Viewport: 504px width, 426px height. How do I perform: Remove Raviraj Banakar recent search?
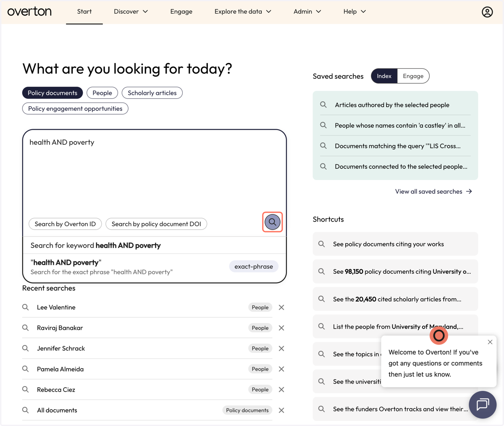[x=281, y=328]
